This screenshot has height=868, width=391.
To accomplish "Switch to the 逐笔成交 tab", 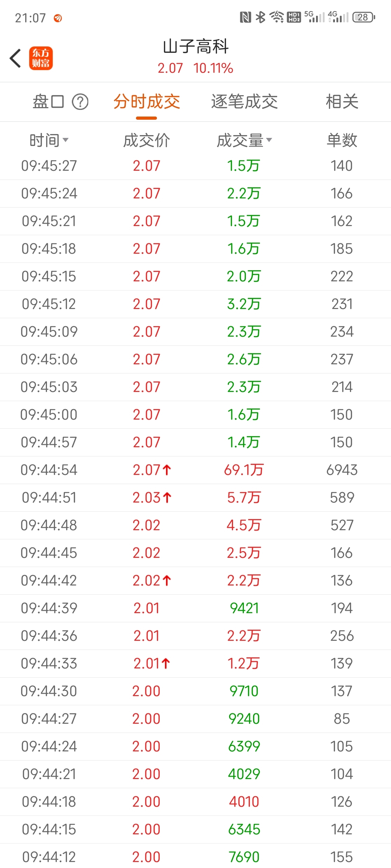I will pyautogui.click(x=244, y=102).
